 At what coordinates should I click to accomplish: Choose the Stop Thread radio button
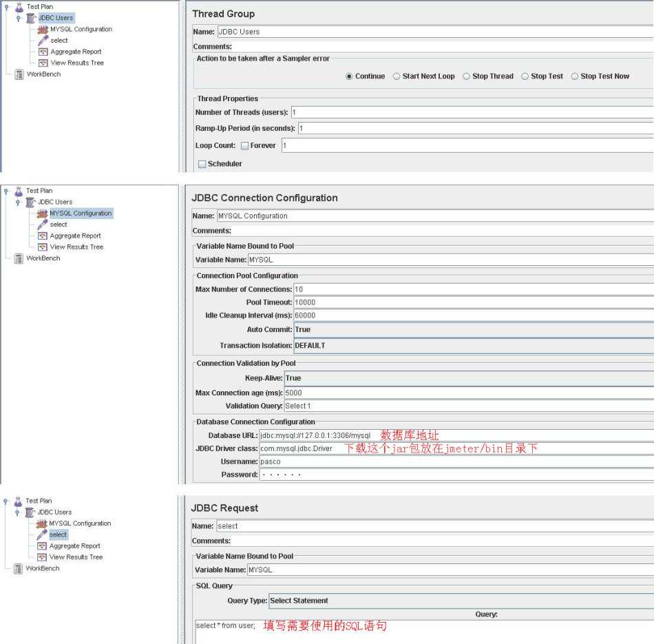click(x=466, y=76)
